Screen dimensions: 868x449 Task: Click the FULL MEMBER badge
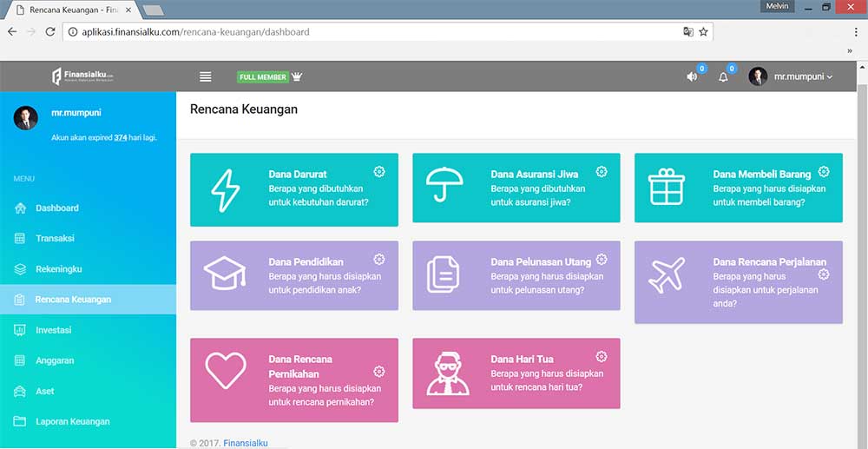262,77
